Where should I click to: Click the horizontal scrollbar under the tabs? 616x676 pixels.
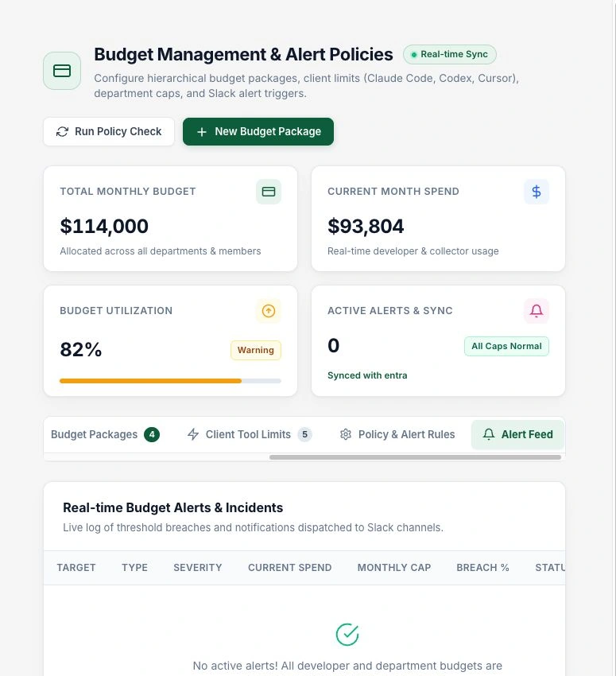pyautogui.click(x=415, y=457)
